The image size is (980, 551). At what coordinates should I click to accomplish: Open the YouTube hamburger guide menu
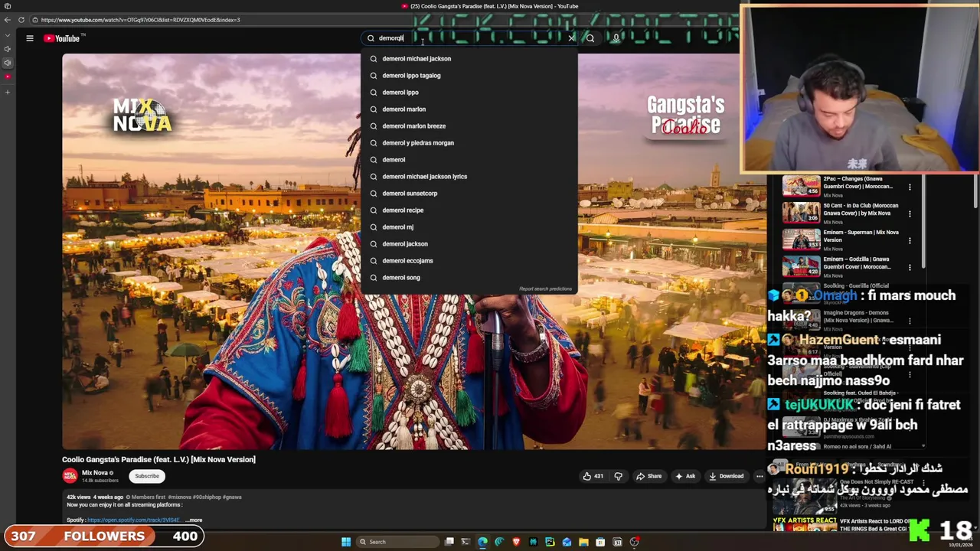point(30,38)
